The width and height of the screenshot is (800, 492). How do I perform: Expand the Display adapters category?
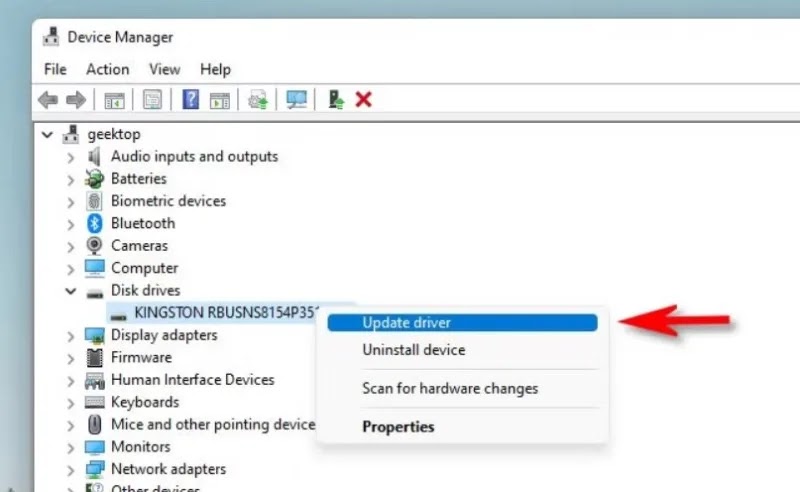pyautogui.click(x=71, y=336)
